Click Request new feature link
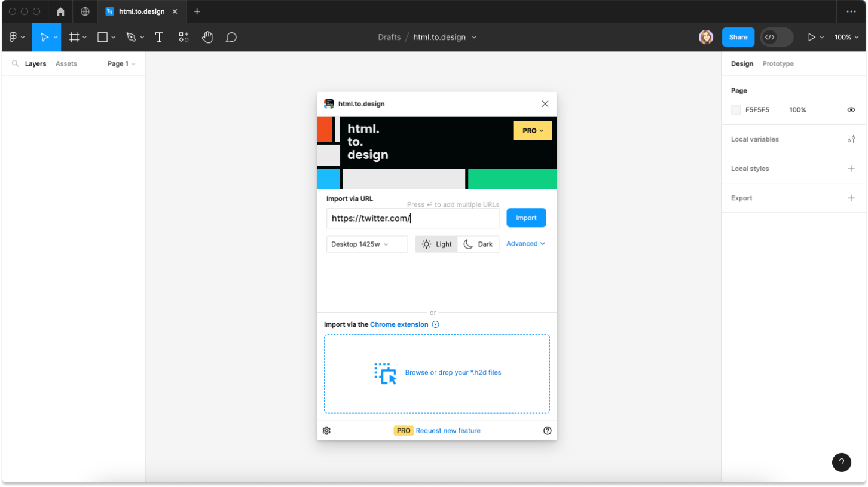 [448, 430]
